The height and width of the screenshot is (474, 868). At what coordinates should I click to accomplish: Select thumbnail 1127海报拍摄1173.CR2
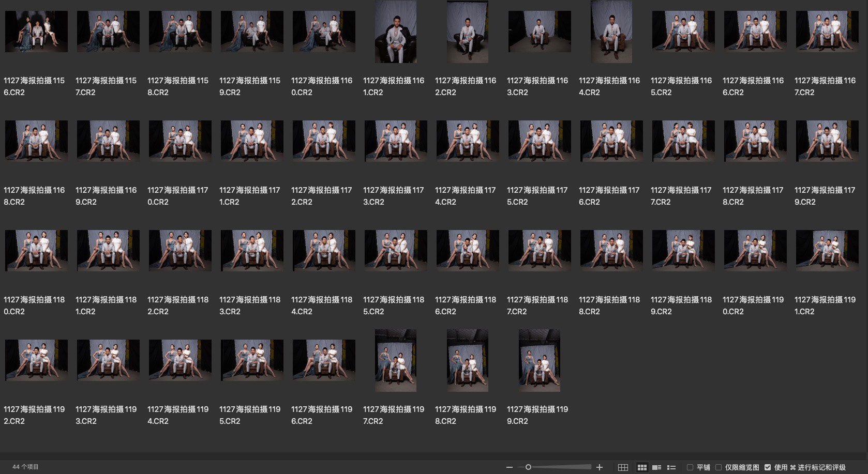click(396, 141)
